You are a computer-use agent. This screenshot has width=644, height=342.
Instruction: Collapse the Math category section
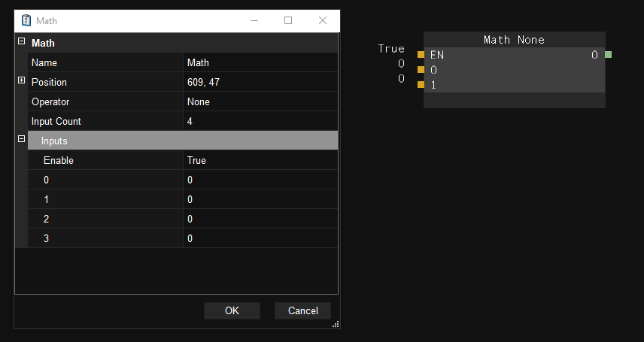point(21,43)
